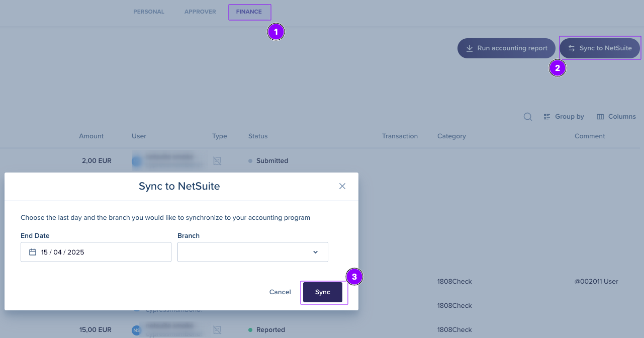Expand the Branch dropdown chevron
644x338 pixels.
click(x=316, y=252)
